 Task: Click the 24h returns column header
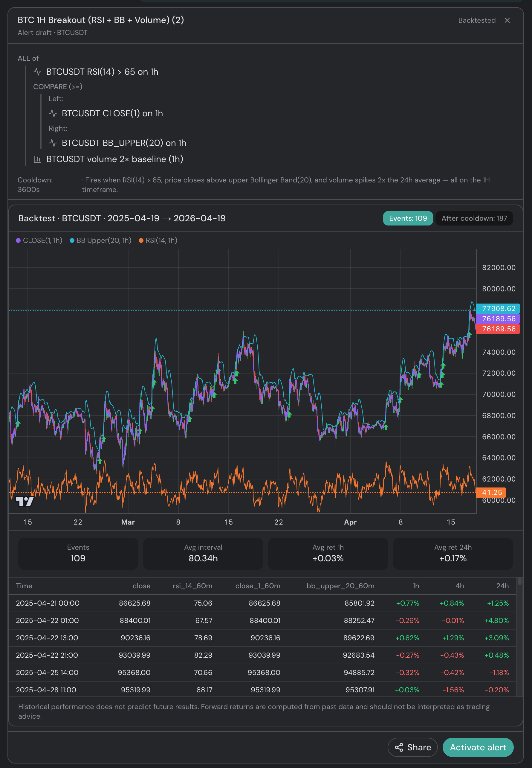(502, 586)
